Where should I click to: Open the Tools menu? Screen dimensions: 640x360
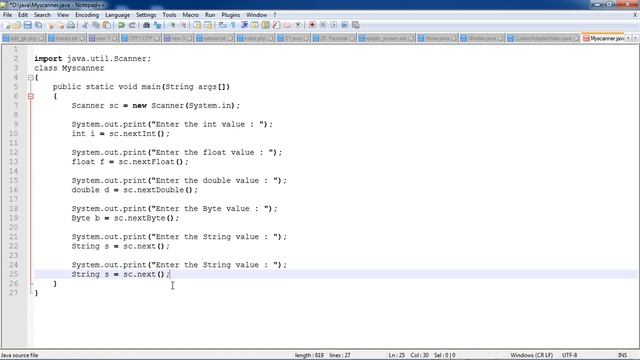click(169, 15)
